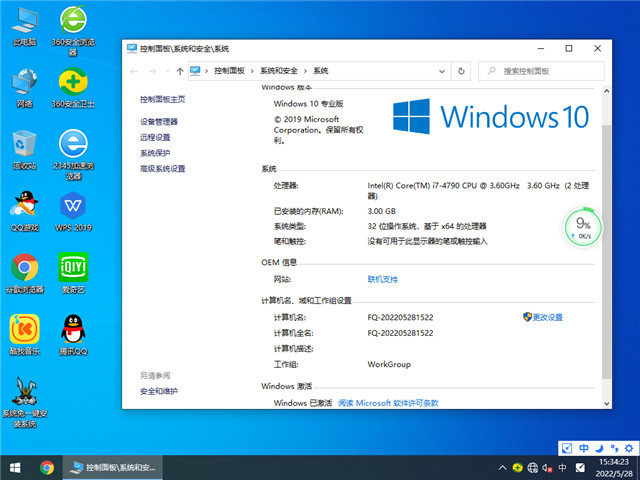Select 系统和安全 breadcrumb in address bar
This screenshot has width=640, height=480.
coord(279,71)
